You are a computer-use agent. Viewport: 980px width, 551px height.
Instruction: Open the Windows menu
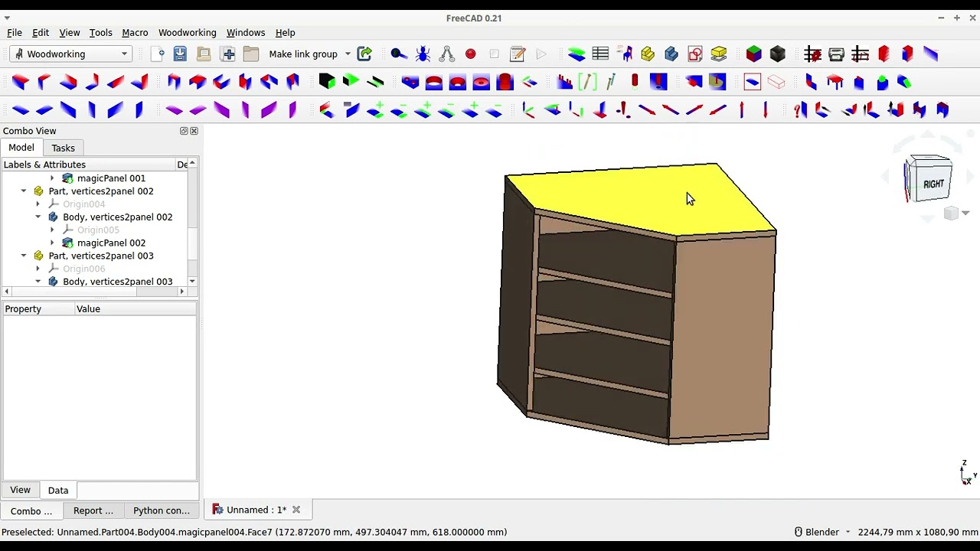(x=246, y=33)
